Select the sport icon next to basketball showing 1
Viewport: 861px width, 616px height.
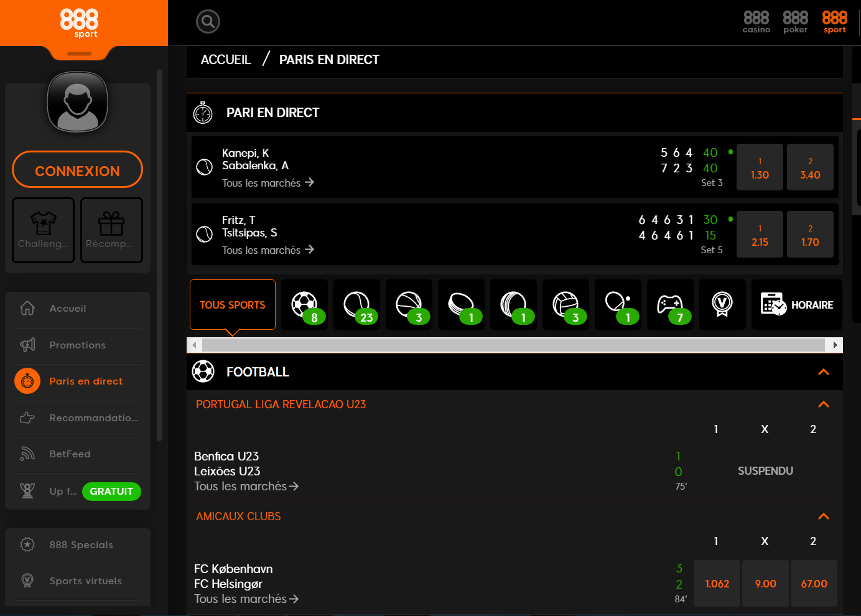[462, 305]
